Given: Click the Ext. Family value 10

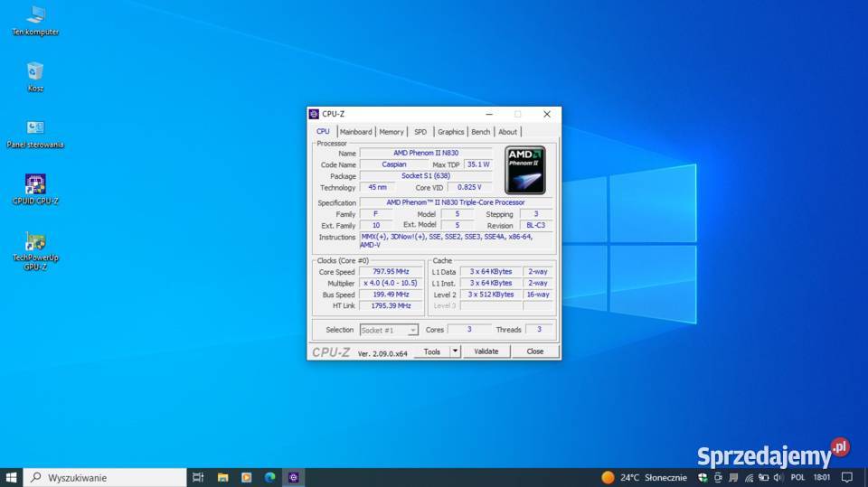Looking at the screenshot, I should pos(376,225).
